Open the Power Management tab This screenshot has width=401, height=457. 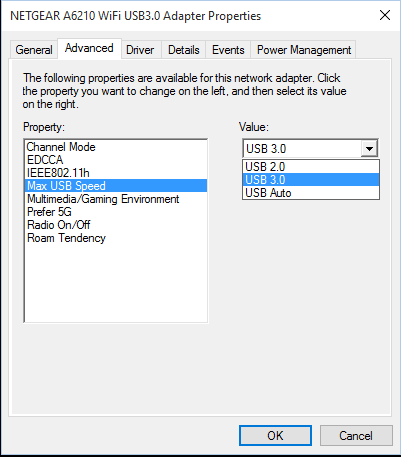tap(304, 50)
